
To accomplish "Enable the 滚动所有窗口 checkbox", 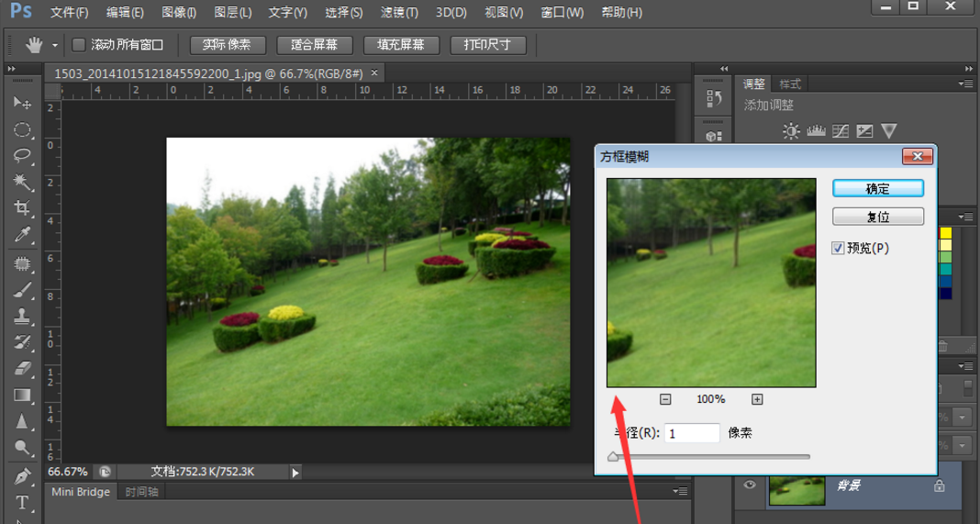I will pos(79,45).
